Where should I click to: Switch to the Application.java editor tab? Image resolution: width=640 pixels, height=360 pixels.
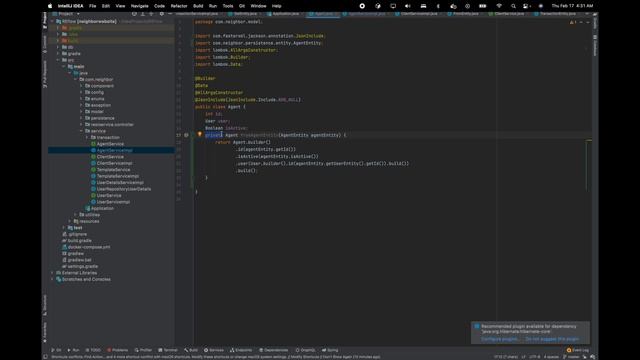point(285,14)
